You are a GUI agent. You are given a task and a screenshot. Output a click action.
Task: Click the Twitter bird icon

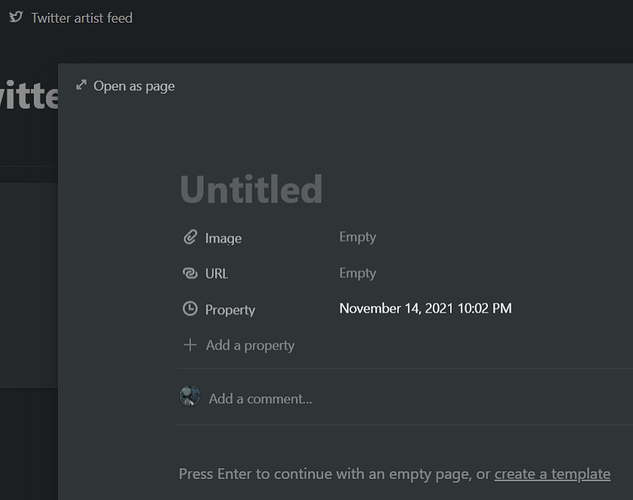point(16,17)
